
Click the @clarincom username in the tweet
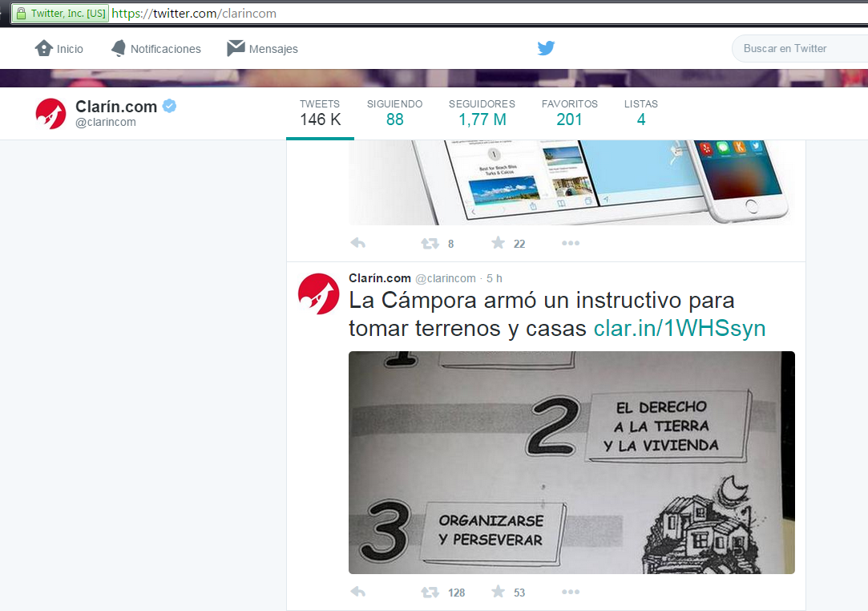446,277
